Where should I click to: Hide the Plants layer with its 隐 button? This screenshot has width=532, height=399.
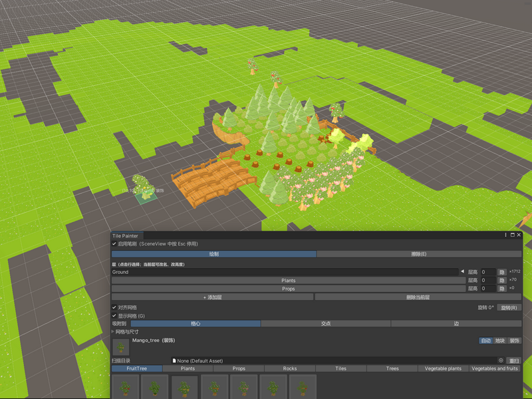click(502, 280)
